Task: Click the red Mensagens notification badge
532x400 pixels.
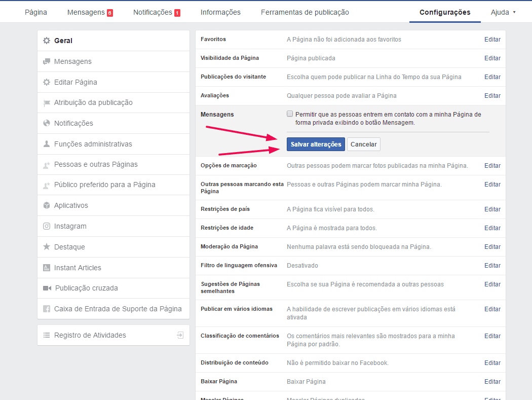Action: pos(110,13)
